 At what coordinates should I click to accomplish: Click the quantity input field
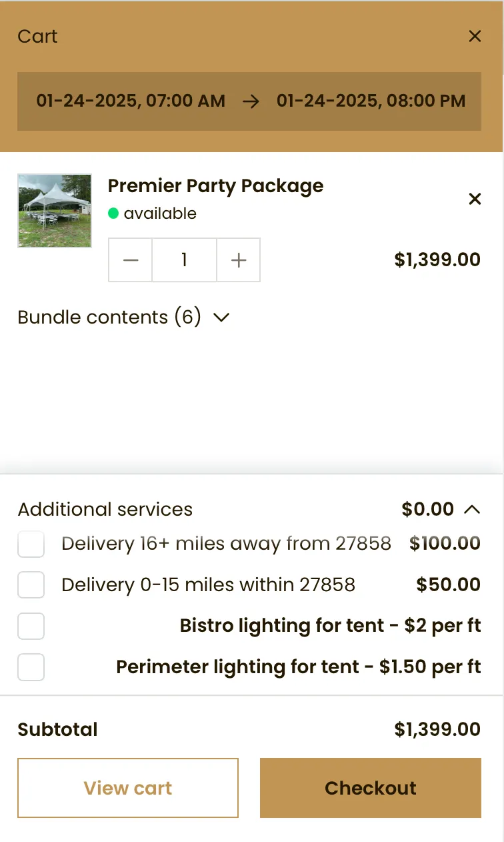(x=184, y=260)
